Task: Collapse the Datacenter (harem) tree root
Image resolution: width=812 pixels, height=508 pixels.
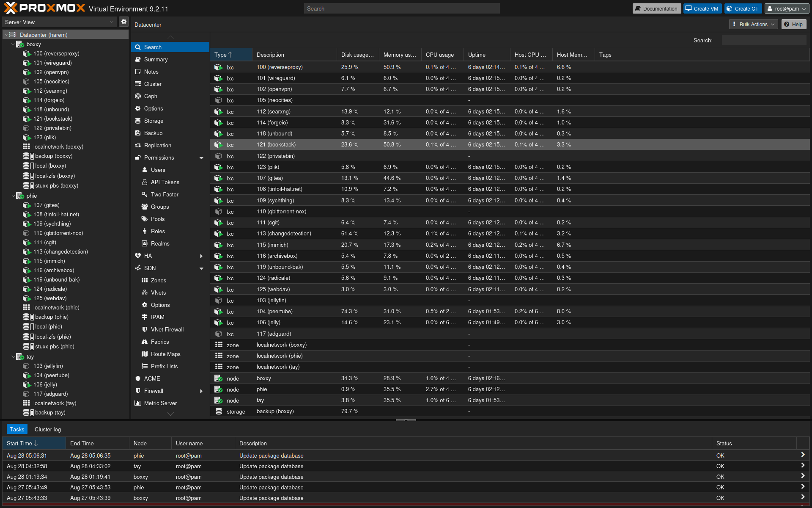Action: coord(6,35)
